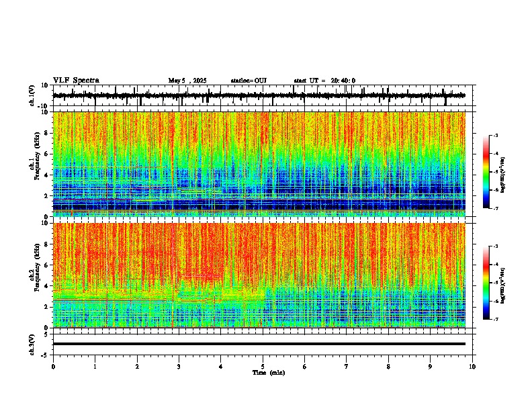
Task: Click the time axis tick label "7"
Action: [x=347, y=367]
